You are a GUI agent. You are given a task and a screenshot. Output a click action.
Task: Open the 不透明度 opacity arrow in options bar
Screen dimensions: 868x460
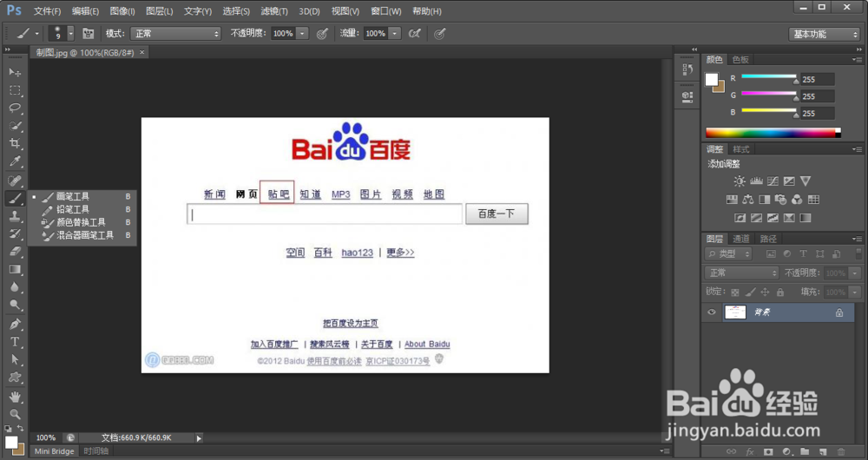(x=302, y=34)
